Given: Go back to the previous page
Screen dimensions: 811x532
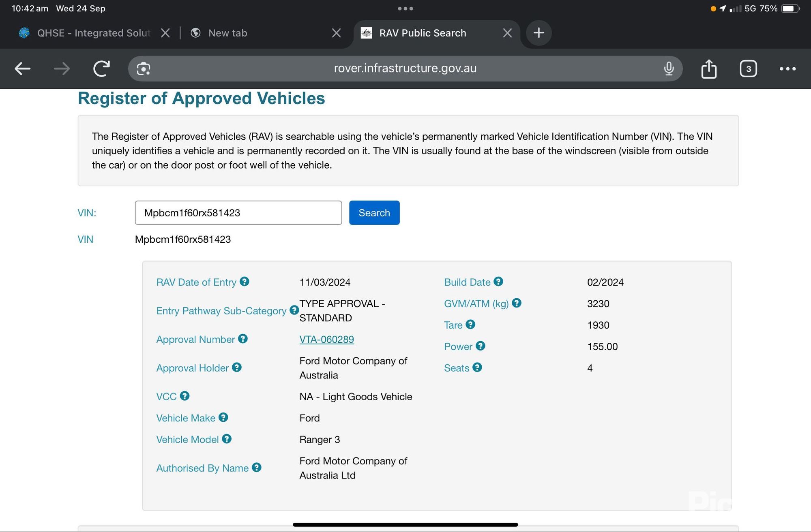Looking at the screenshot, I should coord(23,68).
